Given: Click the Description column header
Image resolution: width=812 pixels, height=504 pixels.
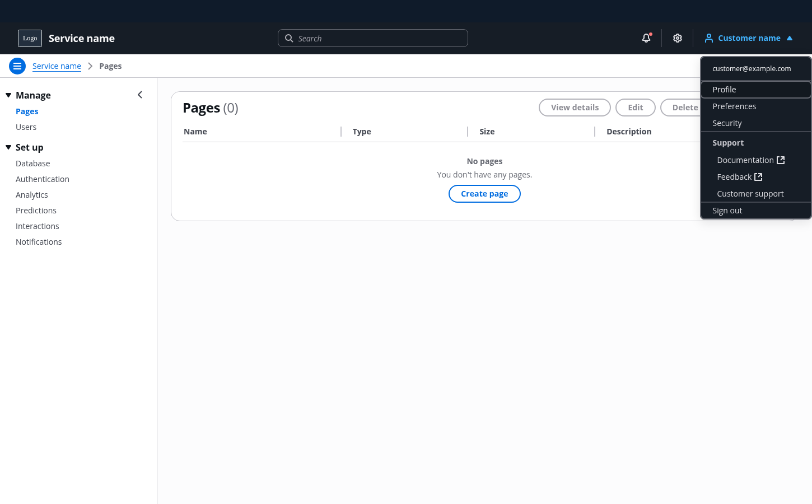Looking at the screenshot, I should point(629,132).
